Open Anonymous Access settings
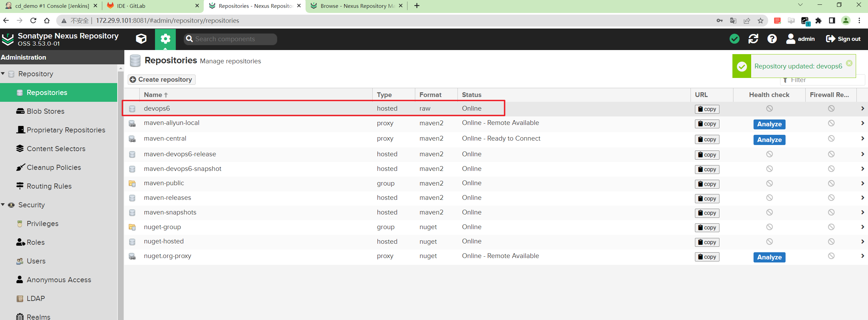Image resolution: width=868 pixels, height=320 pixels. click(59, 280)
